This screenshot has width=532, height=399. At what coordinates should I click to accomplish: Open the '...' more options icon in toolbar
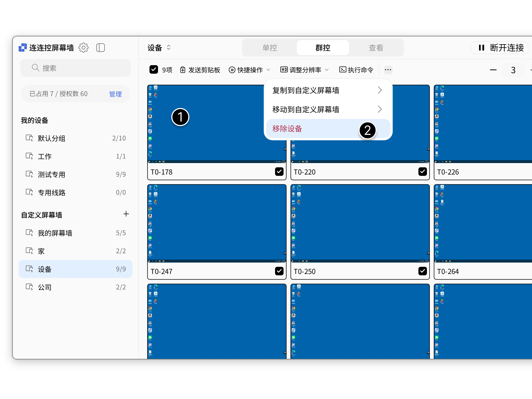388,70
